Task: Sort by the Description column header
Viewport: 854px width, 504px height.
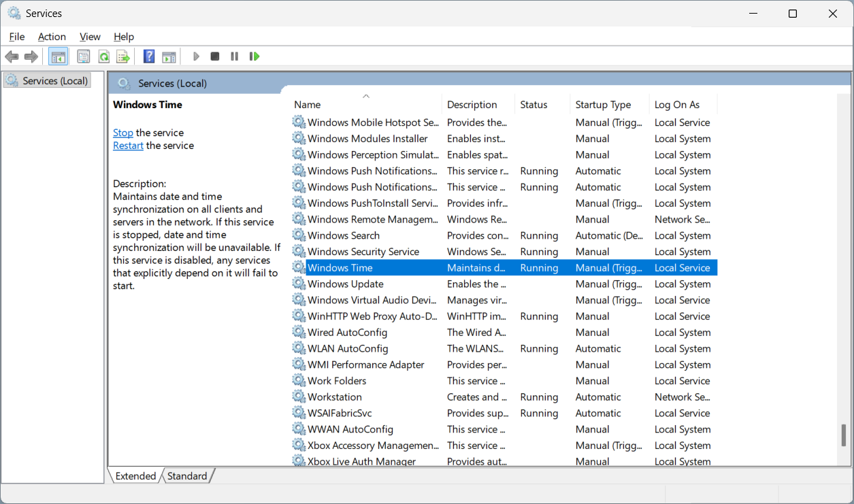Action: click(x=478, y=104)
